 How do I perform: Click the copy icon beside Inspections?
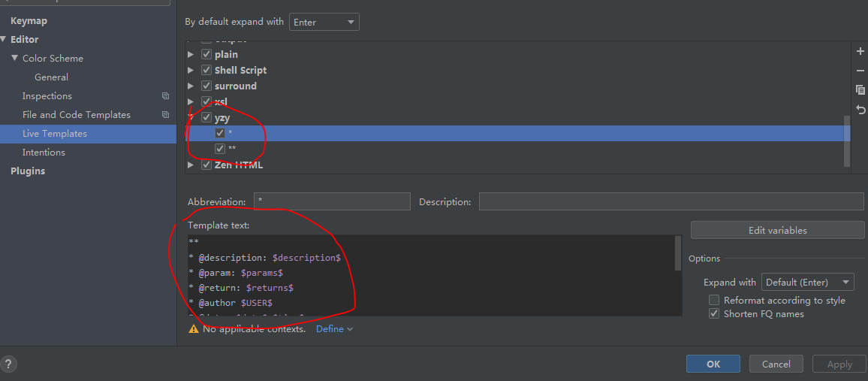tap(165, 95)
